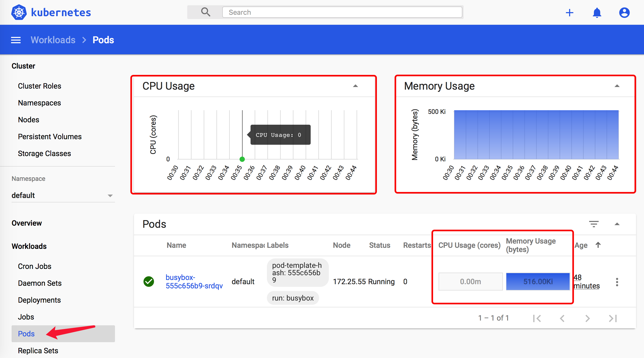The width and height of the screenshot is (644, 358).
Task: Click the Workloads breadcrumb link
Action: coord(53,40)
